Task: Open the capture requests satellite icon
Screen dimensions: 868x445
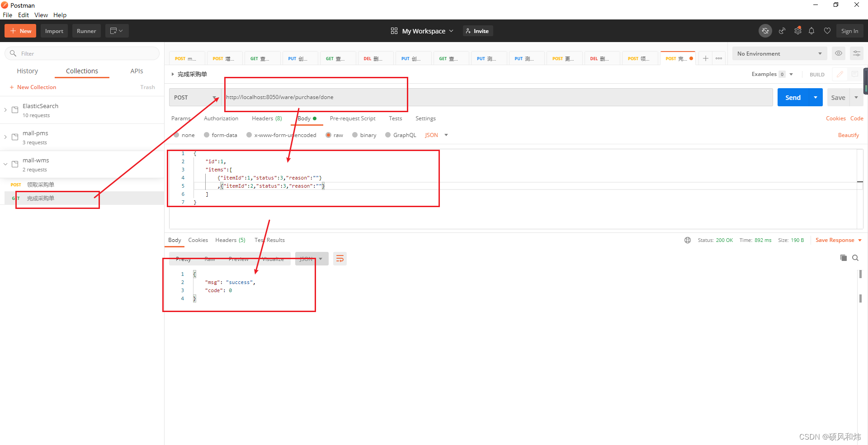Action: pyautogui.click(x=782, y=31)
